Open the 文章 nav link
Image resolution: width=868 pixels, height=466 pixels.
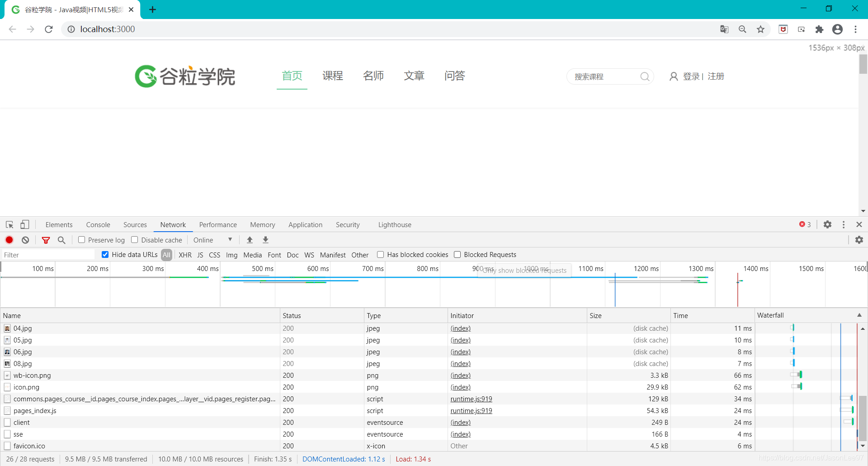[x=414, y=76]
